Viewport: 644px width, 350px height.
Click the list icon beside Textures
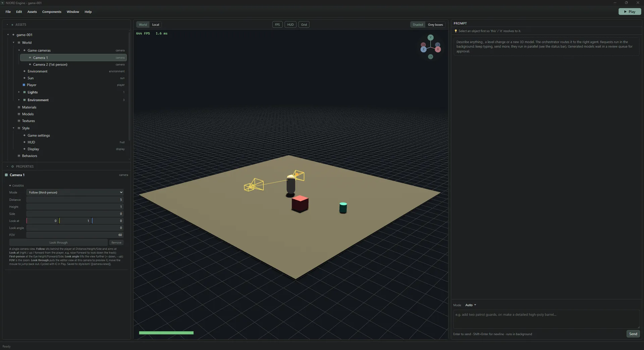coord(19,121)
